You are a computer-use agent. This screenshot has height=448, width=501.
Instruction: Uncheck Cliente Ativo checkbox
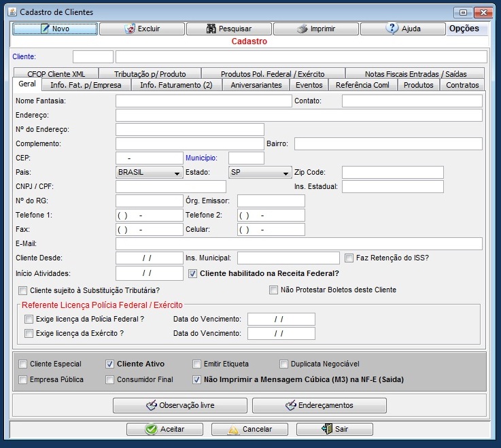tap(109, 364)
